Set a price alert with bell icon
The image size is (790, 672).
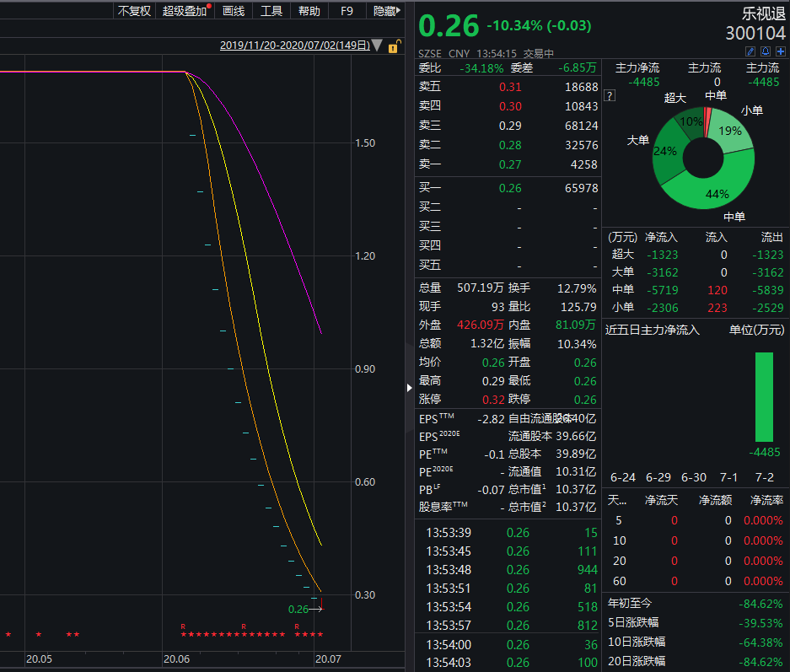(765, 52)
